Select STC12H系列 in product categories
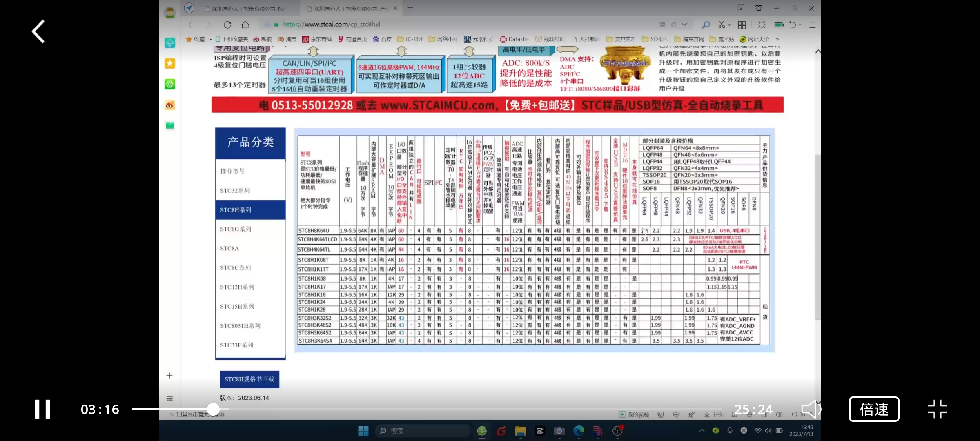This screenshot has width=980, height=441. [250, 287]
